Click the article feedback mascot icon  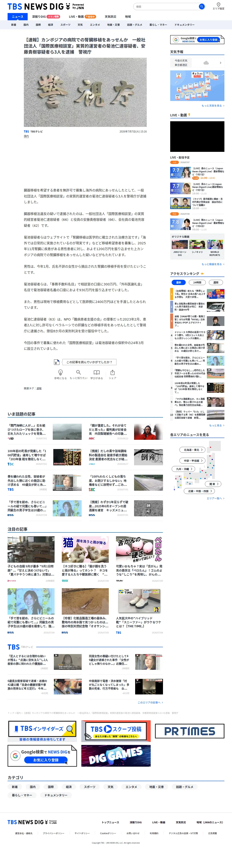(x=57, y=362)
